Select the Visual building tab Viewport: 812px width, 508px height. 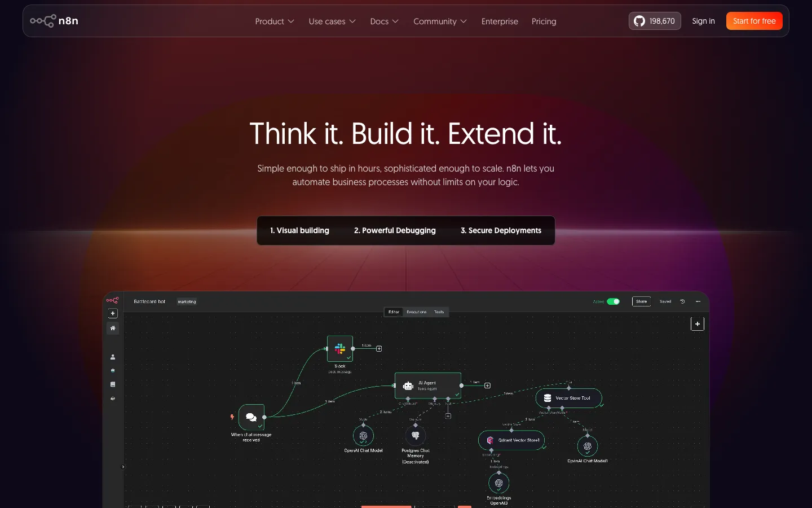click(x=299, y=230)
